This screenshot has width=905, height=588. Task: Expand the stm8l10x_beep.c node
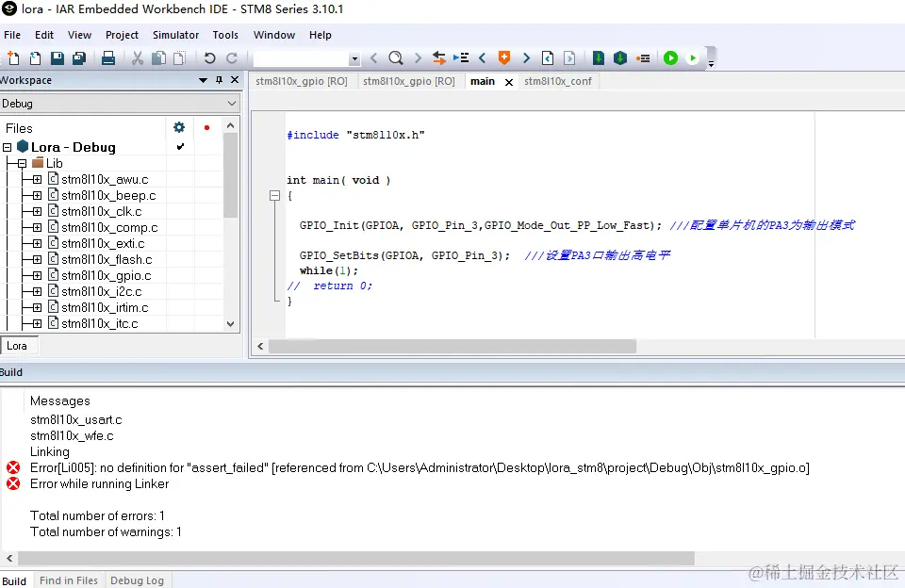[37, 196]
